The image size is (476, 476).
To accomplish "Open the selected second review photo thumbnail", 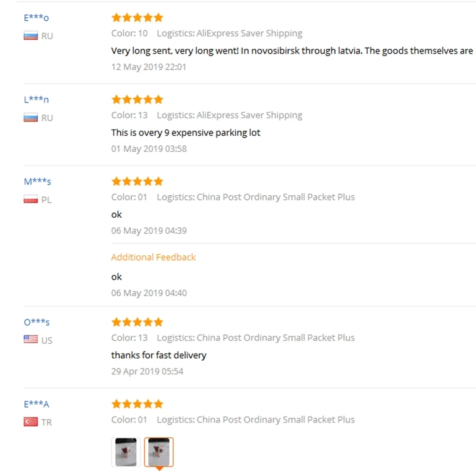I will coord(159,452).
